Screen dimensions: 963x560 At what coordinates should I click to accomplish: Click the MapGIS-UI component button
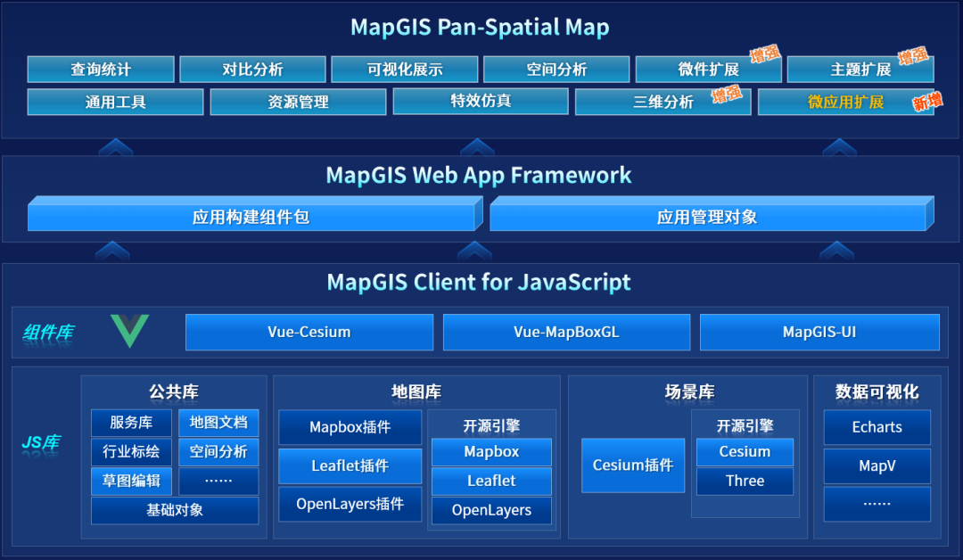tap(819, 331)
